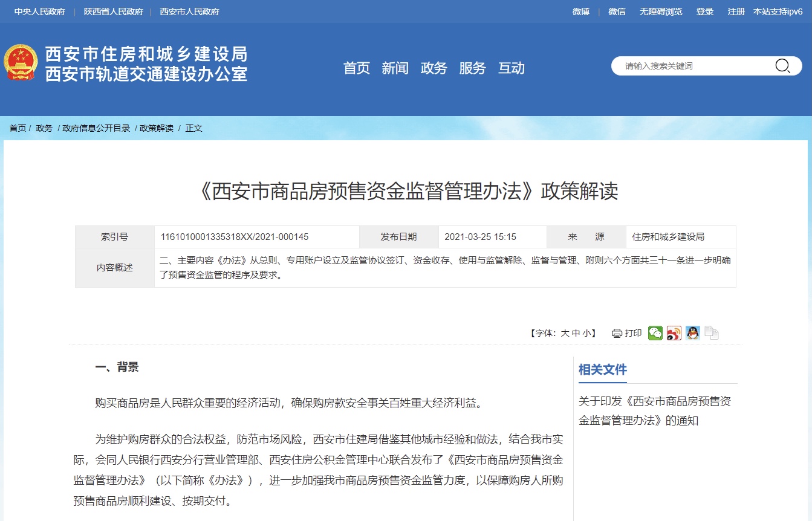Viewport: 812px width, 521px height.
Task: Open the 新闻 navigation menu
Action: [x=395, y=68]
